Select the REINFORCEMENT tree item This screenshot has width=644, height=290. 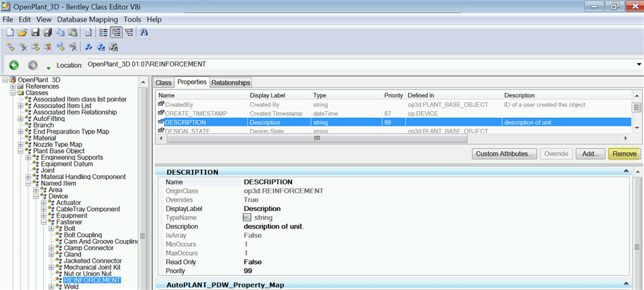92,280
